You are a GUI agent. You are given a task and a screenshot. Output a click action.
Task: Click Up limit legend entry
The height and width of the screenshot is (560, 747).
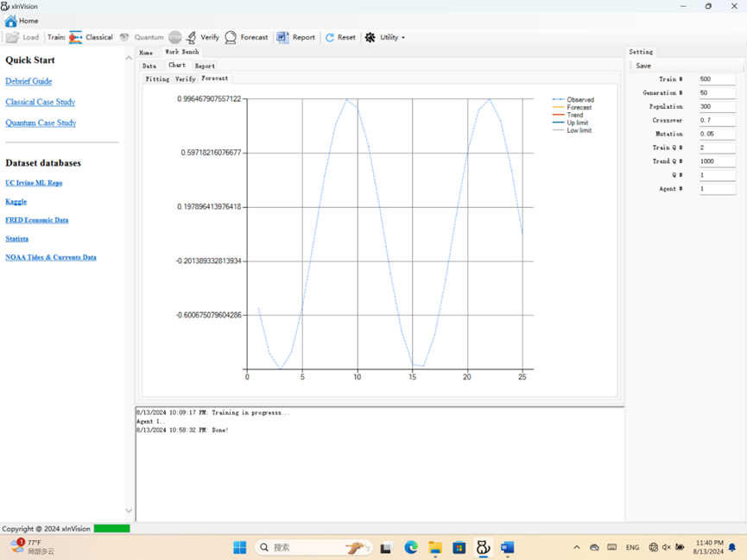(x=570, y=123)
